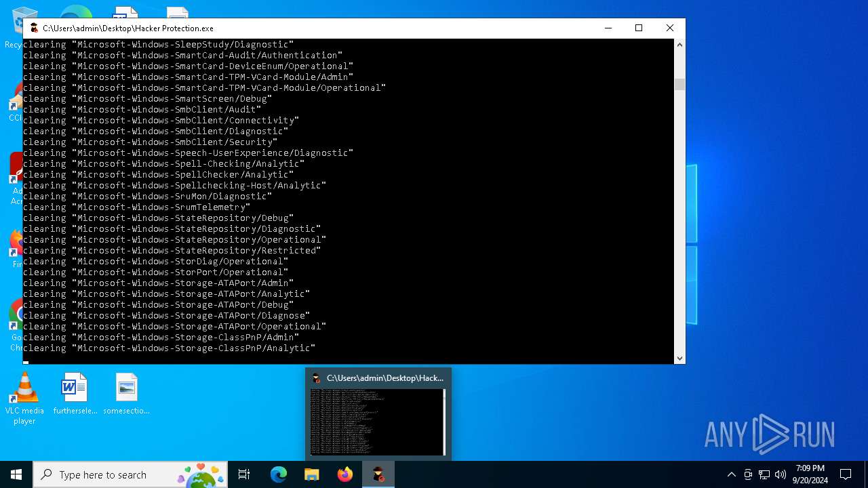This screenshot has width=868, height=488.
Task: Click the Type here to search box
Action: coord(130,474)
